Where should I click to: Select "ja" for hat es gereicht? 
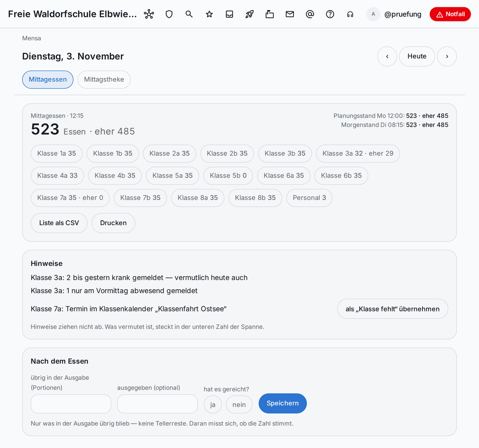(x=213, y=404)
